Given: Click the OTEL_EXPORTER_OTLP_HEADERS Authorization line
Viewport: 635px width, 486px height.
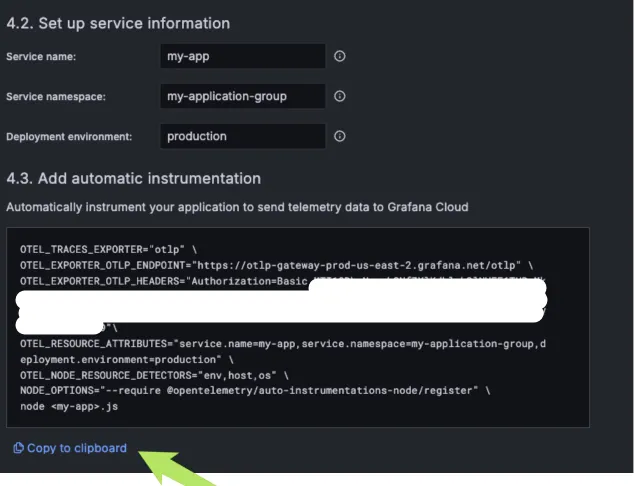Looking at the screenshot, I should pyautogui.click(x=160, y=281).
